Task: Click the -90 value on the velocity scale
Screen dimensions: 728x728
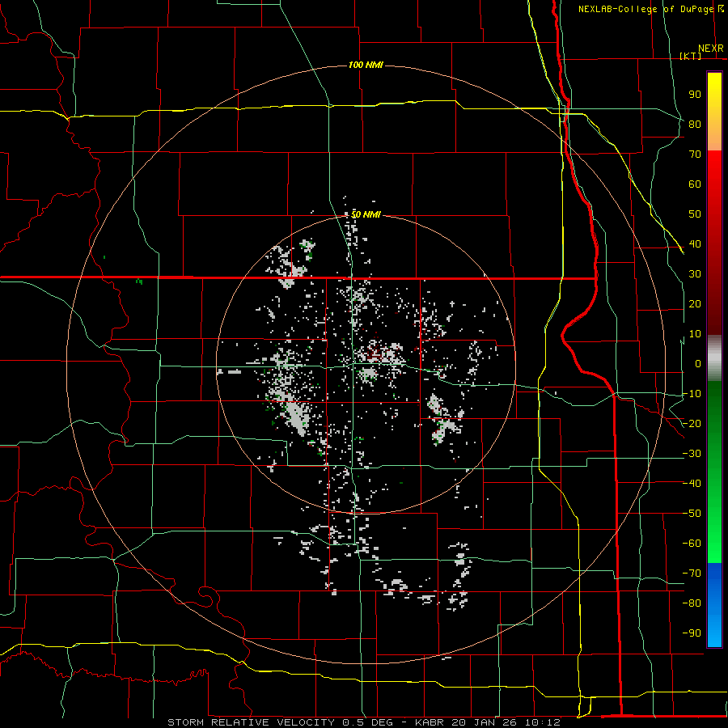Action: point(692,633)
